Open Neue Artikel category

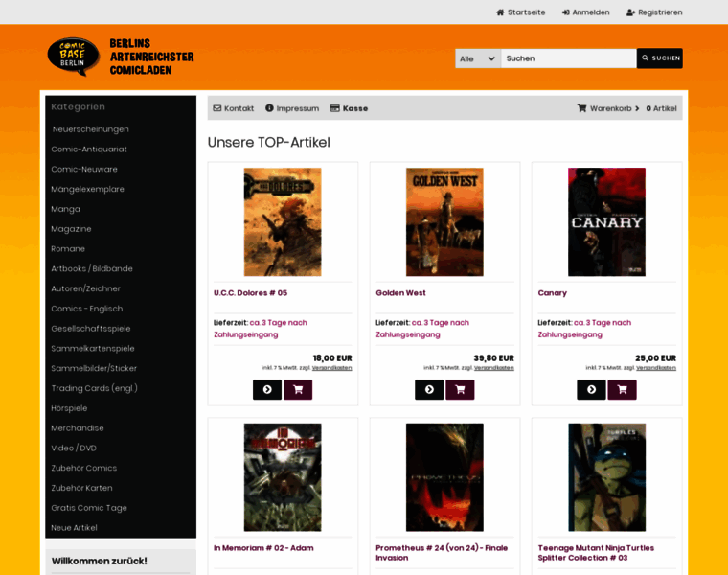pyautogui.click(x=75, y=528)
